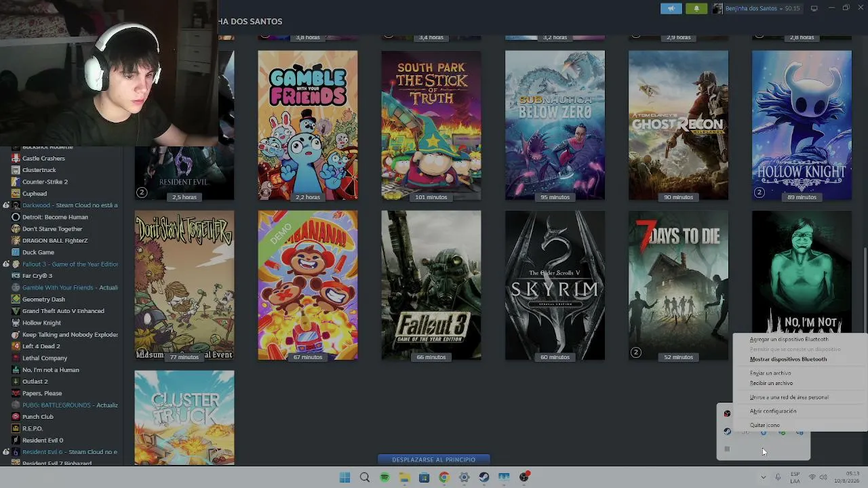Open the ESP LAA keyboard language indicator

[x=795, y=477]
